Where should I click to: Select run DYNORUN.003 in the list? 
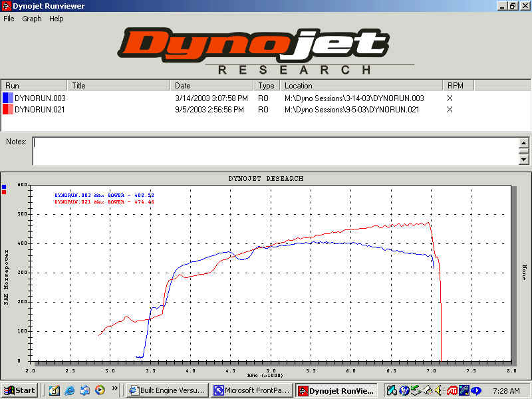point(40,98)
